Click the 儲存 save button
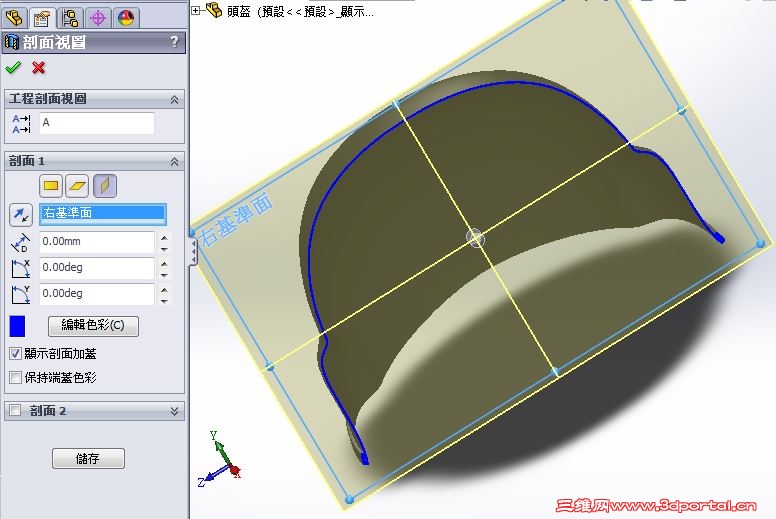Image resolution: width=776 pixels, height=519 pixels. (x=88, y=459)
